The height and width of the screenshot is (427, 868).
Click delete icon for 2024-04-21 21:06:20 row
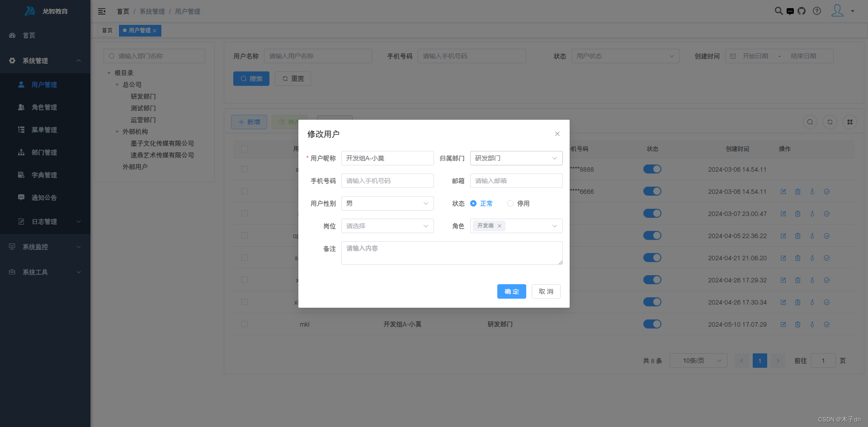[x=798, y=258]
